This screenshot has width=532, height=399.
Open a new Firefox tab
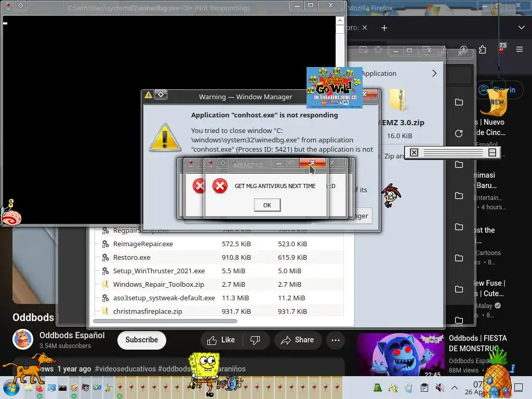(x=384, y=28)
